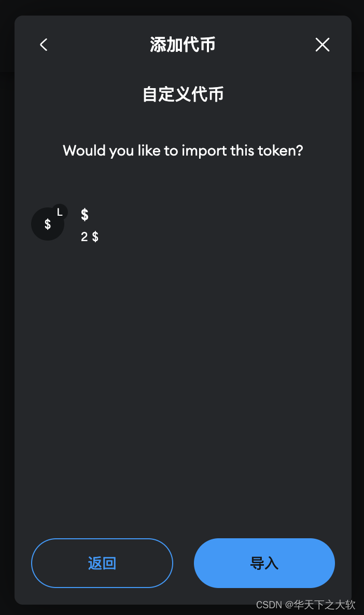Click the "Would you like to import" prompt
This screenshot has height=615, width=364.
[183, 150]
